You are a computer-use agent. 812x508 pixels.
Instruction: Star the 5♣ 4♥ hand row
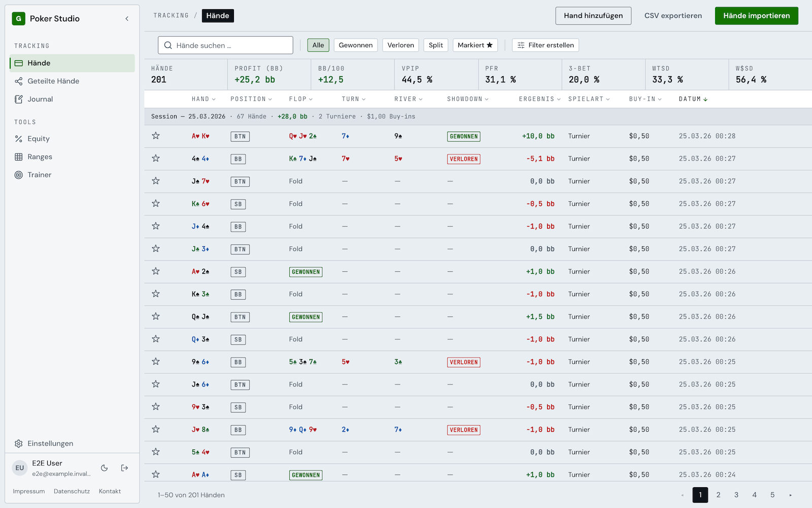point(156,452)
